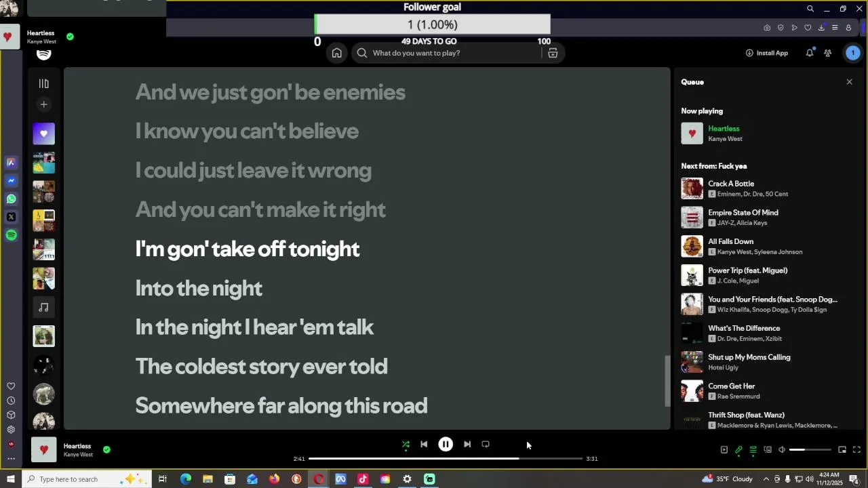Toggle the repeat button

pyautogui.click(x=486, y=445)
